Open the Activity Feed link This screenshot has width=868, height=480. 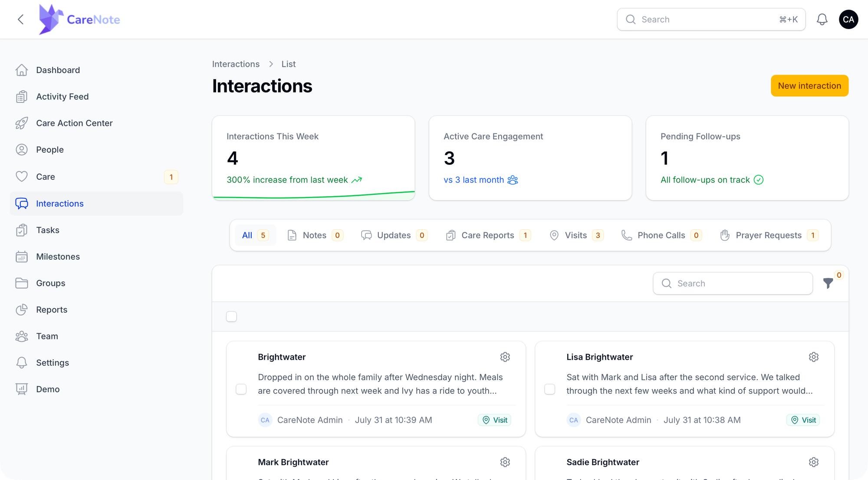tap(62, 97)
